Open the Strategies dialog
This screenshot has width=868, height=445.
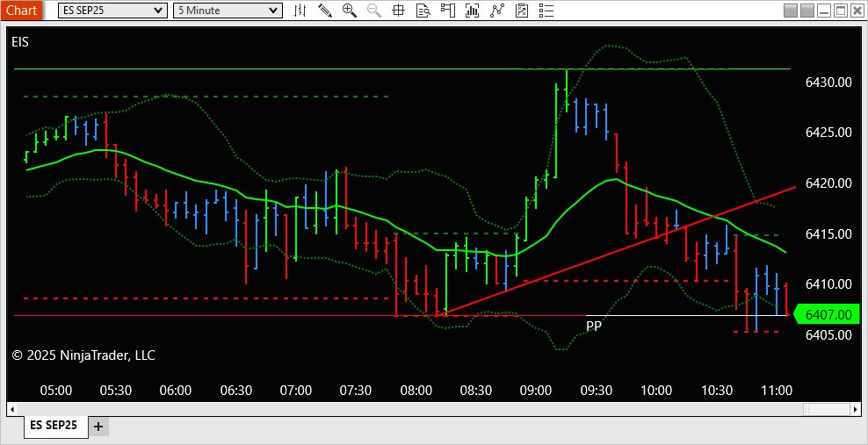click(496, 10)
